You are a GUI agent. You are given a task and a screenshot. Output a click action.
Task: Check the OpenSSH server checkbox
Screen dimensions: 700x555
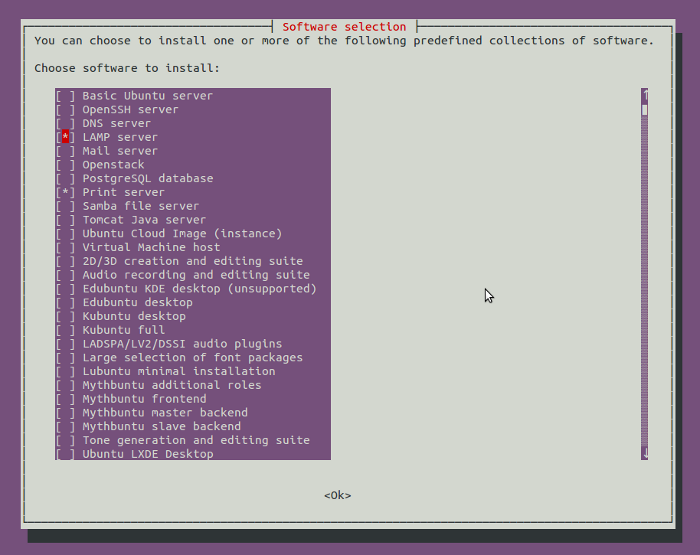[66, 109]
